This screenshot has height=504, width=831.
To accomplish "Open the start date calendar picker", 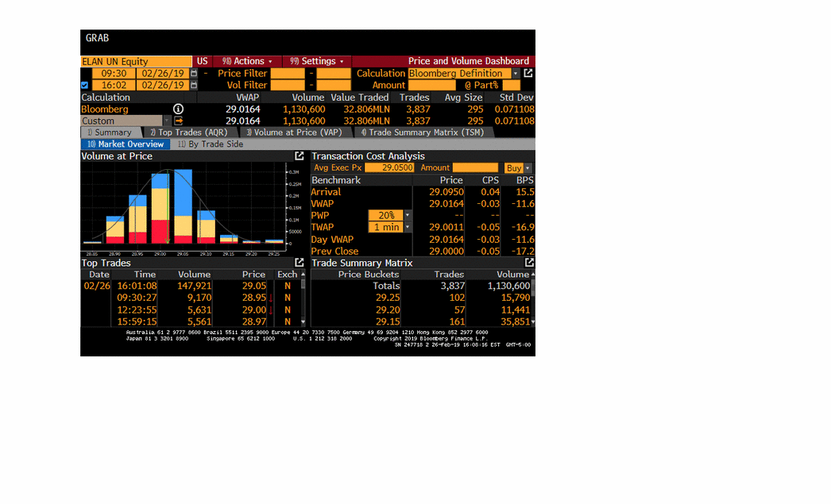I will pos(194,73).
